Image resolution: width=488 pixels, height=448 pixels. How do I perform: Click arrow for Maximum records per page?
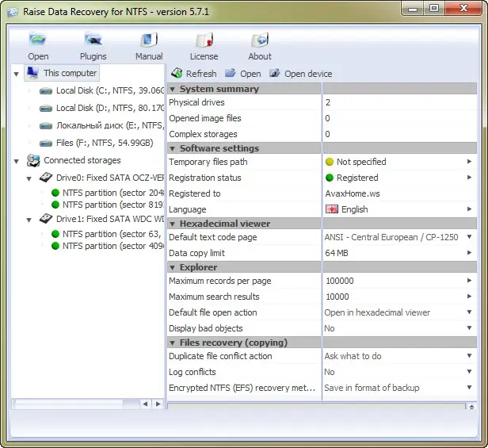[469, 281]
